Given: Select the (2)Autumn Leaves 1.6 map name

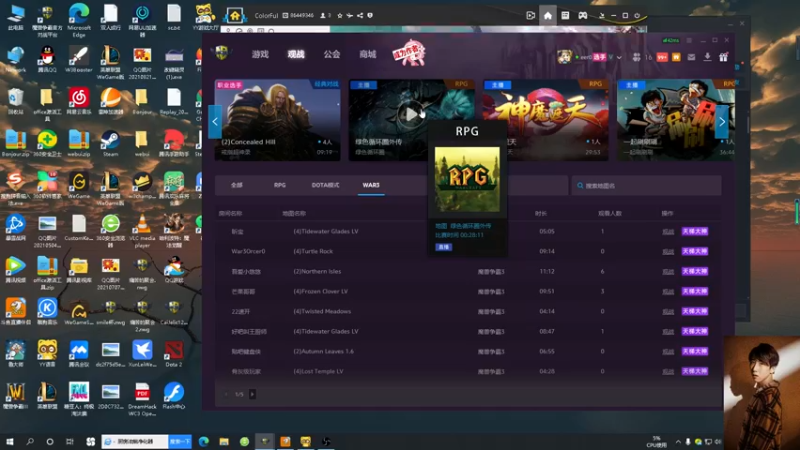Looking at the screenshot, I should point(323,352).
